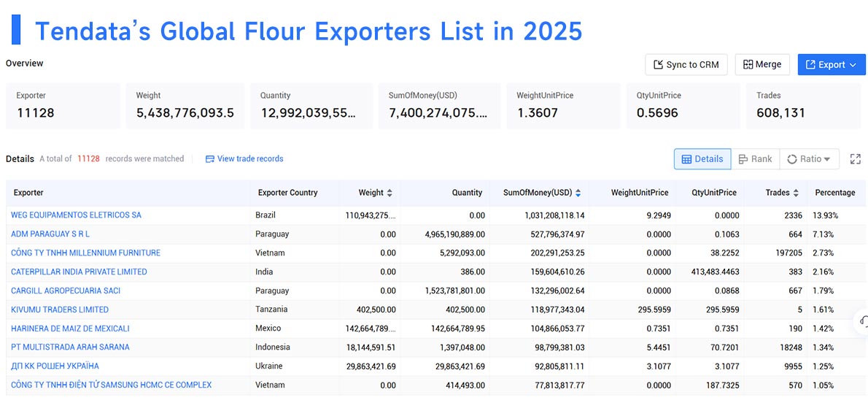Image resolution: width=868 pixels, height=403 pixels.
Task: Click the Sync to CRM button
Action: coord(686,65)
